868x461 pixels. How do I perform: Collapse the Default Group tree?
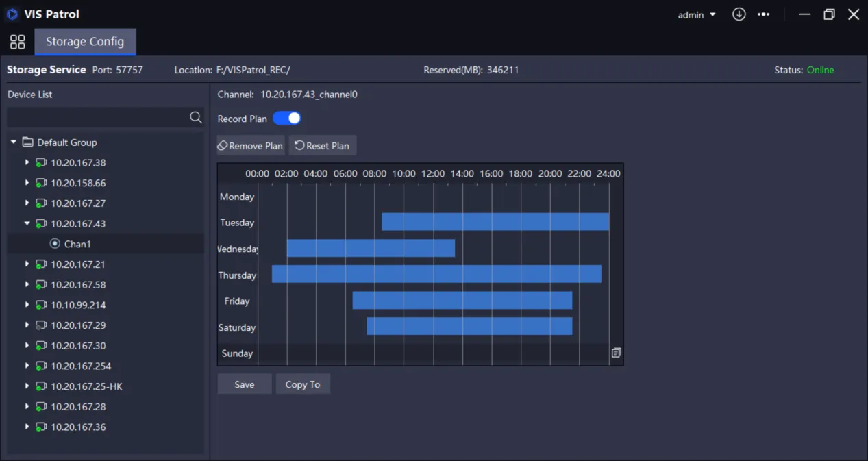(x=14, y=142)
